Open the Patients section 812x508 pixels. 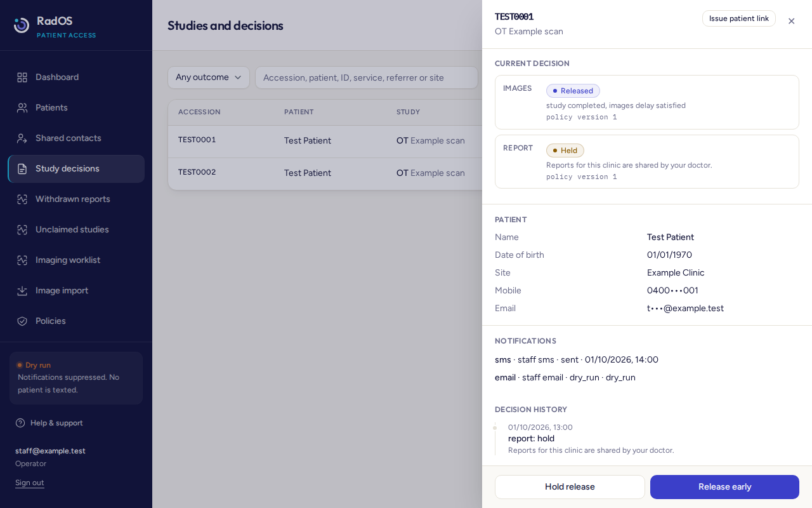pos(76,108)
